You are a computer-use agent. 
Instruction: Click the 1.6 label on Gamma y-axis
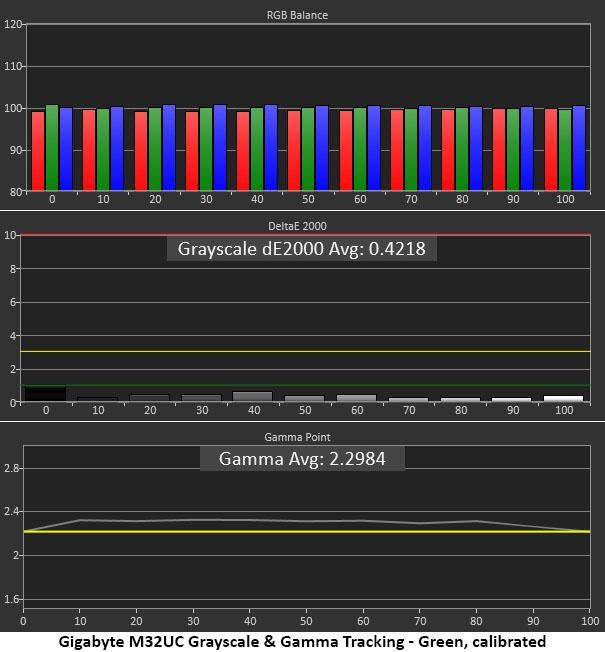pos(11,599)
